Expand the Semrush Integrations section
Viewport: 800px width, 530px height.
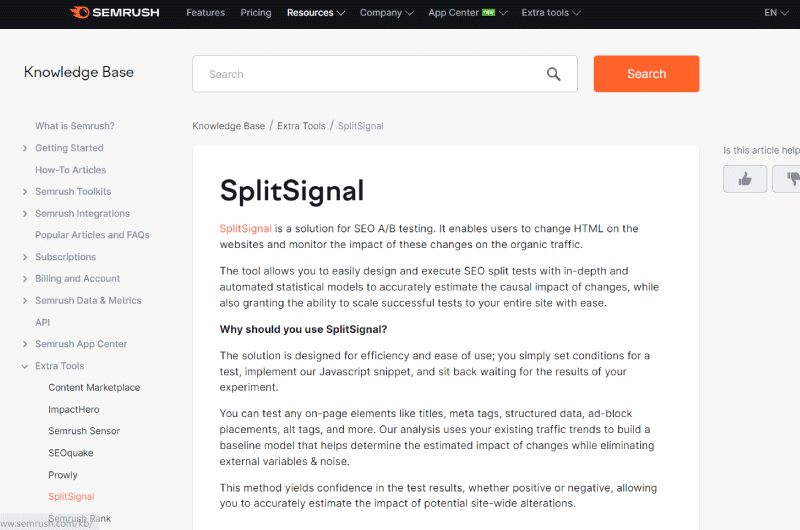[25, 213]
